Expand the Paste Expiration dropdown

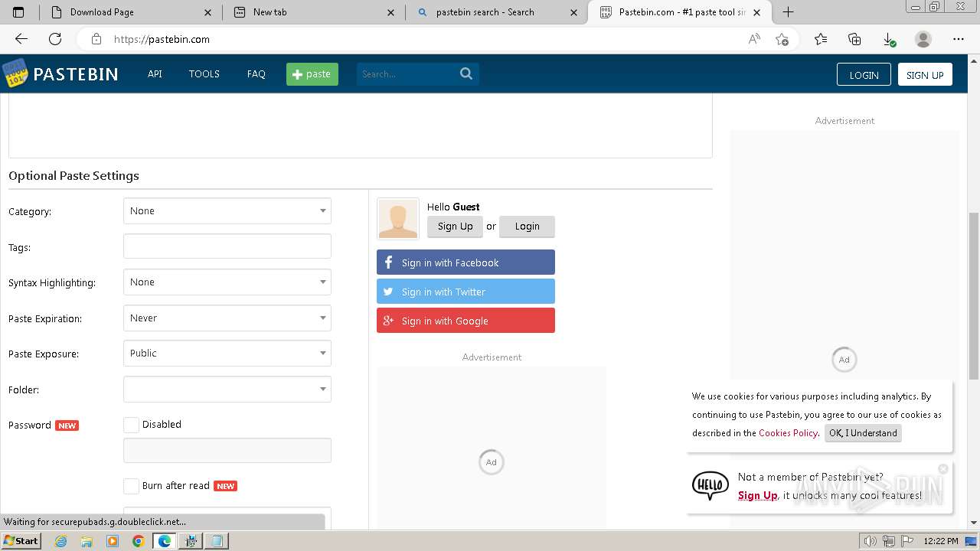coord(227,318)
